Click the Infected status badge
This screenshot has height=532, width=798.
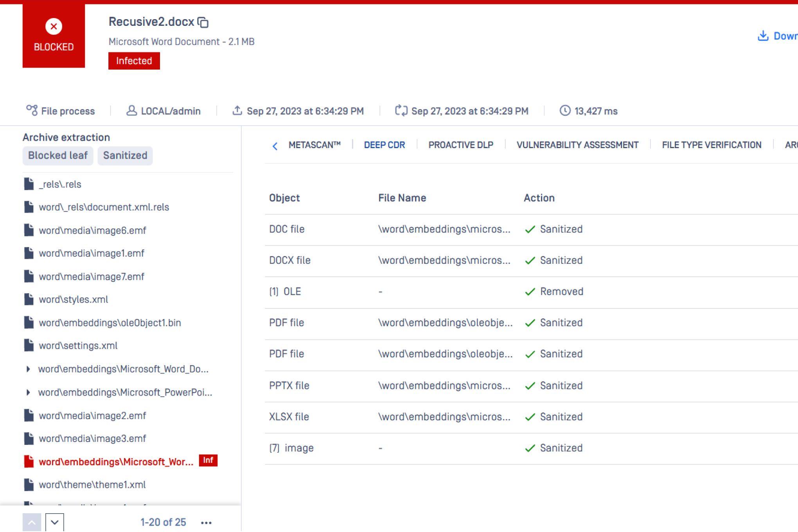click(x=134, y=61)
